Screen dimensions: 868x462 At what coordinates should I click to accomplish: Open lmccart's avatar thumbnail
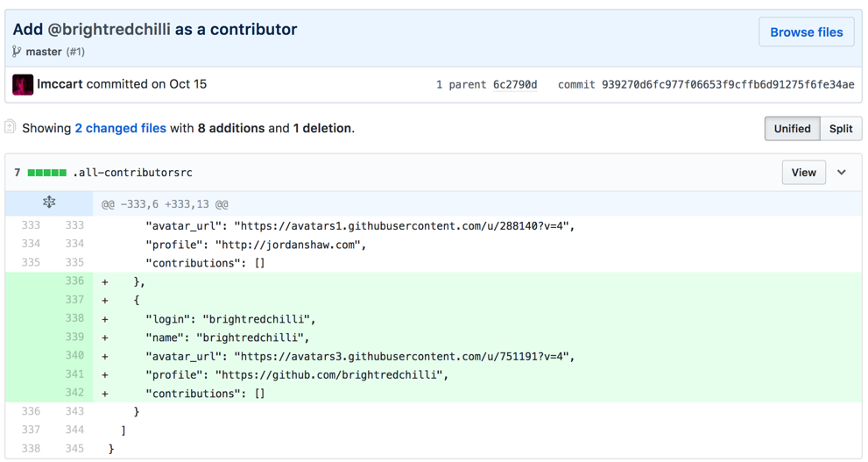coord(23,85)
